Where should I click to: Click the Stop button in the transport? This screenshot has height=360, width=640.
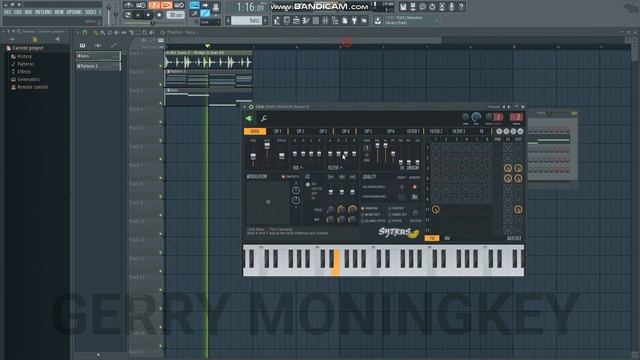coord(148,15)
